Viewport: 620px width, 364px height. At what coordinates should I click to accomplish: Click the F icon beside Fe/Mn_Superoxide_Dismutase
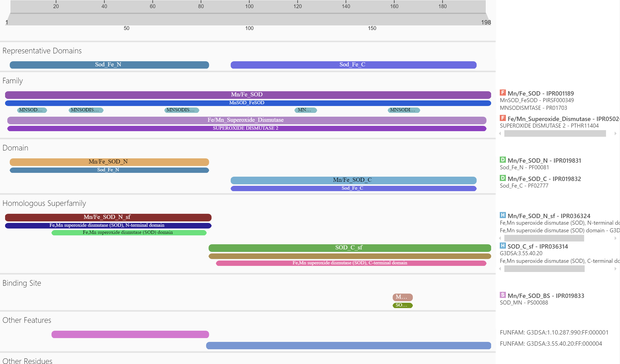point(503,118)
